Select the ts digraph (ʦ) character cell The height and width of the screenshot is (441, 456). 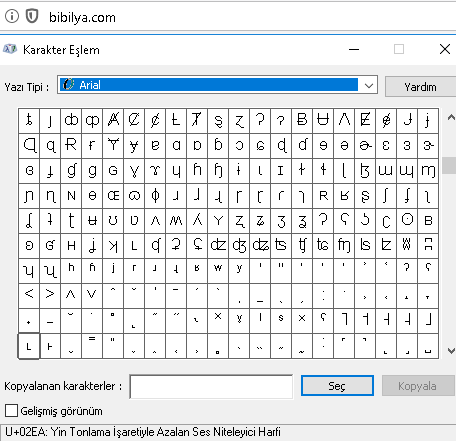click(281, 246)
